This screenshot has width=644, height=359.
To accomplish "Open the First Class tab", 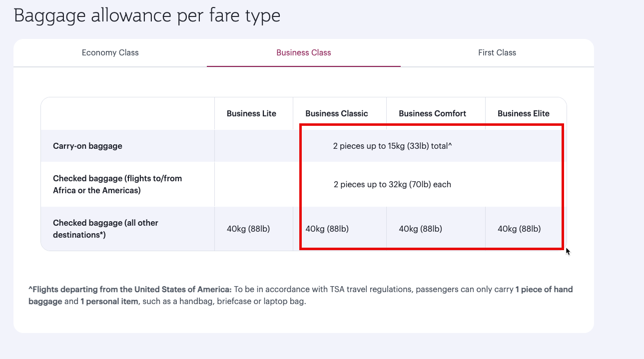I will 497,52.
